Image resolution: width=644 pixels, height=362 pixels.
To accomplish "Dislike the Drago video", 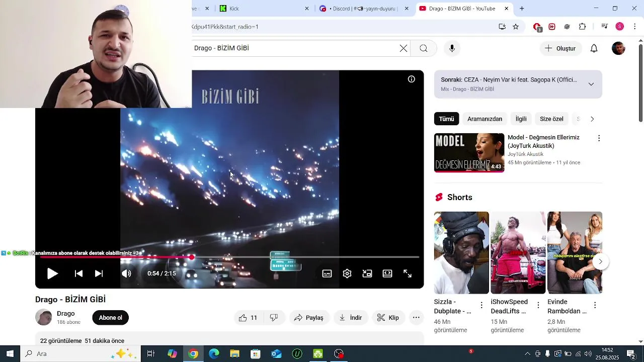I will pos(274,318).
